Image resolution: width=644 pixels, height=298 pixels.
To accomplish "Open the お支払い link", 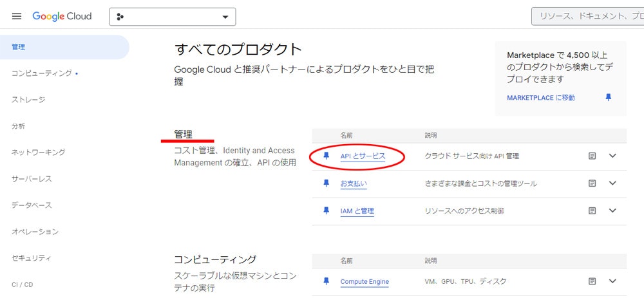I will (354, 184).
